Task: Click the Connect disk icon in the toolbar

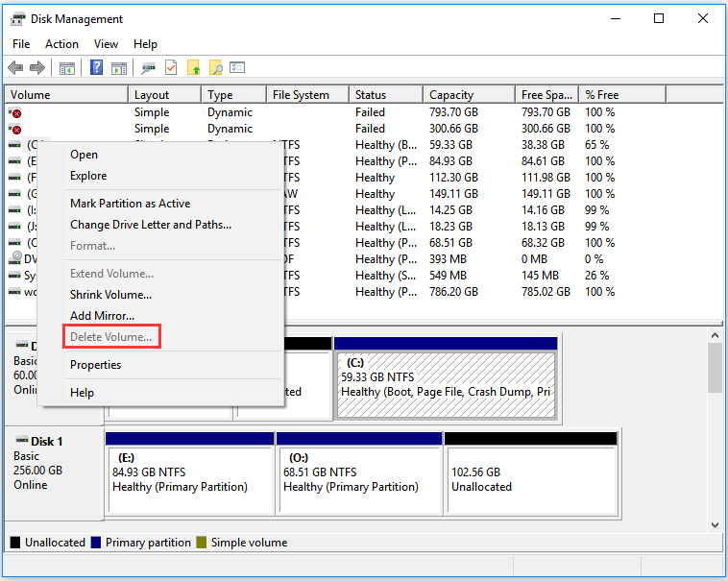Action: [x=149, y=68]
